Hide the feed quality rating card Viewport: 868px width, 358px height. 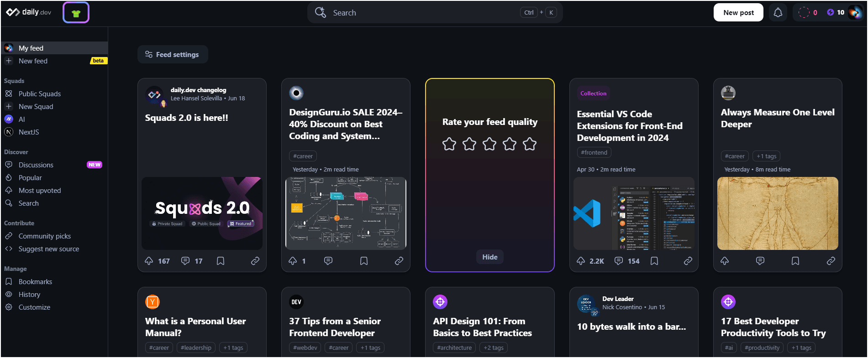tap(490, 257)
